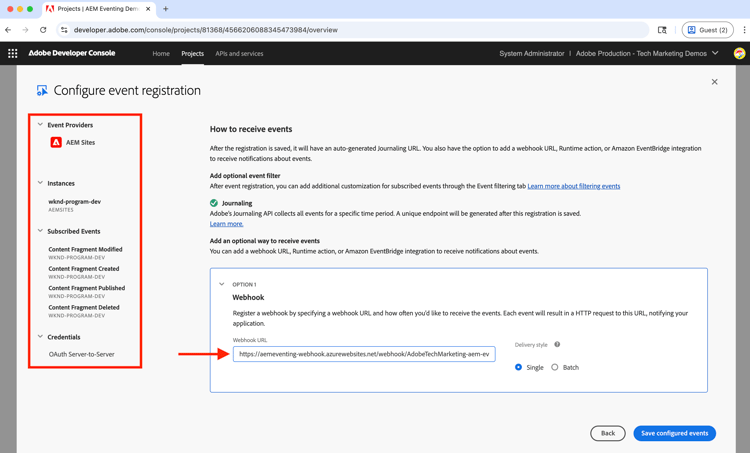Collapse the Event Providers section
Screen dimensions: 750x453
(x=40, y=124)
